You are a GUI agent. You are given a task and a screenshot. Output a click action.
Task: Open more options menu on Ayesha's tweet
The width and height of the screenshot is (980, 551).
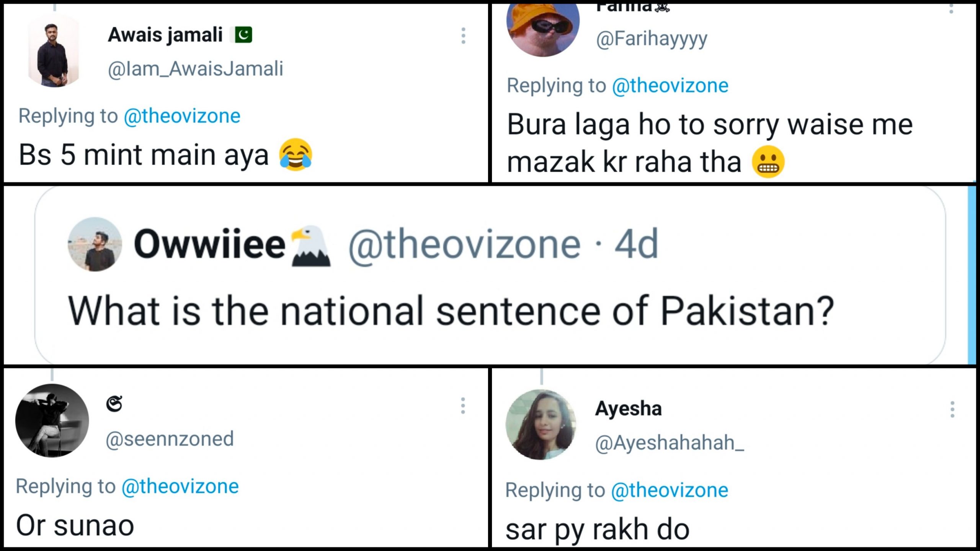952,409
